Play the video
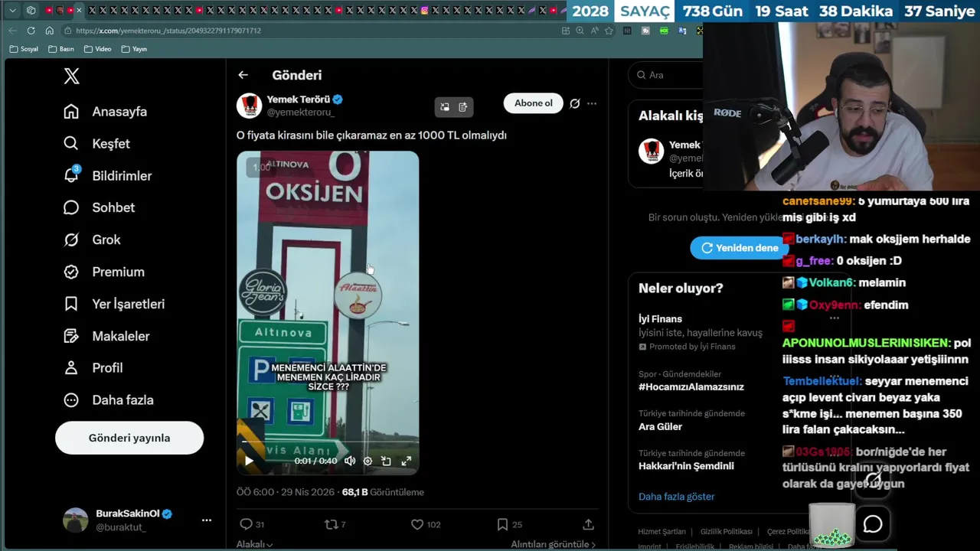Image resolution: width=980 pixels, height=551 pixels. point(249,461)
